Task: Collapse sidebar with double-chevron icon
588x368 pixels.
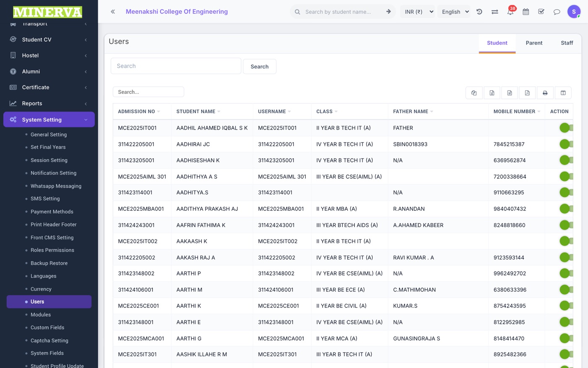Action: point(113,12)
